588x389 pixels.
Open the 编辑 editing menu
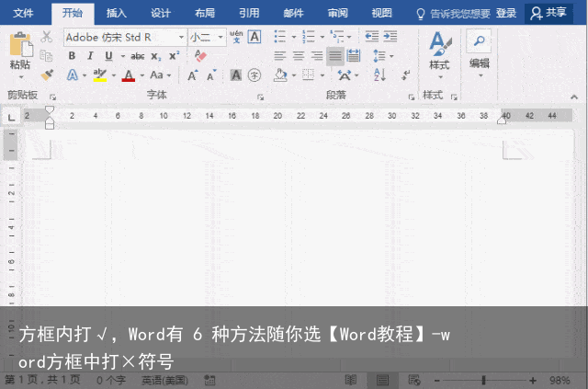[x=480, y=55]
